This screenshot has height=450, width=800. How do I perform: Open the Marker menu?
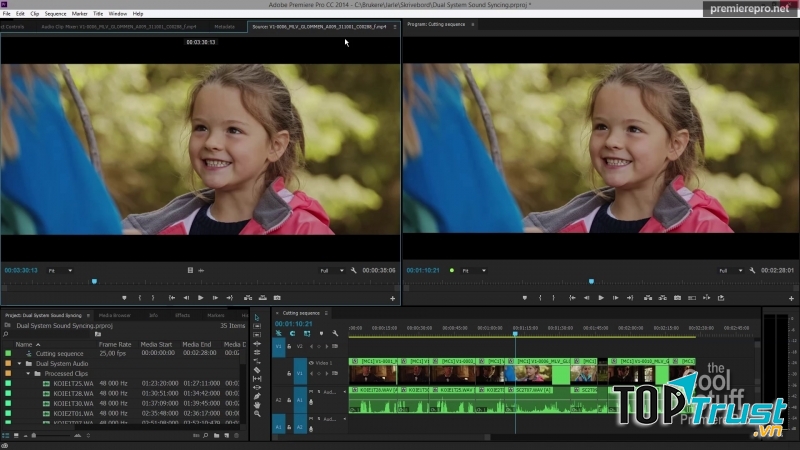click(x=79, y=14)
